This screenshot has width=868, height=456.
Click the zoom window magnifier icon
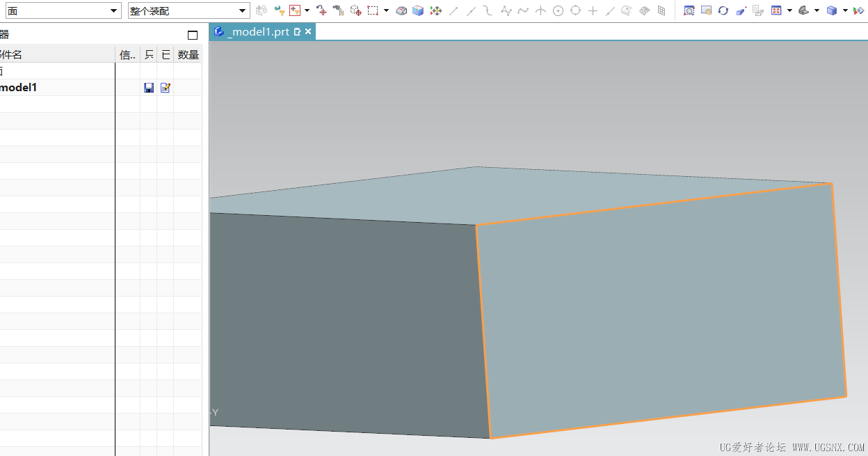click(689, 10)
